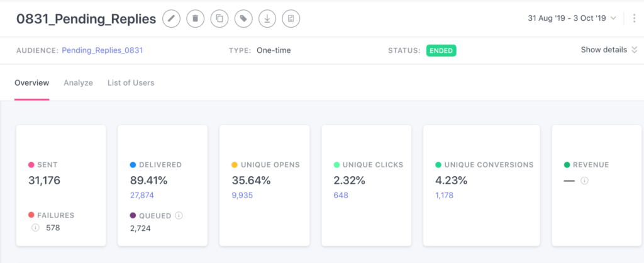The image size is (644, 263).
Task: Click the last circular document icon
Action: (x=291, y=19)
